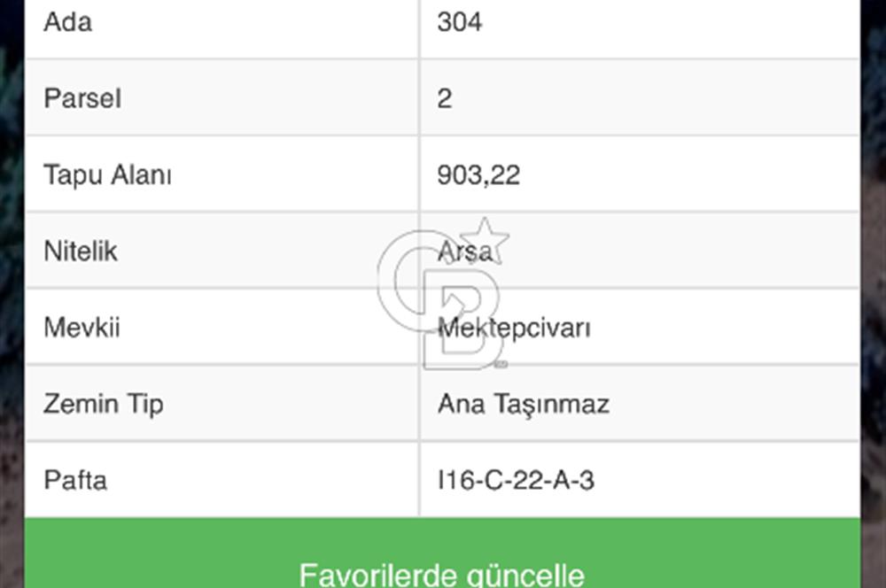
Task: Click the Mektepcivarı location value
Action: click(x=515, y=328)
